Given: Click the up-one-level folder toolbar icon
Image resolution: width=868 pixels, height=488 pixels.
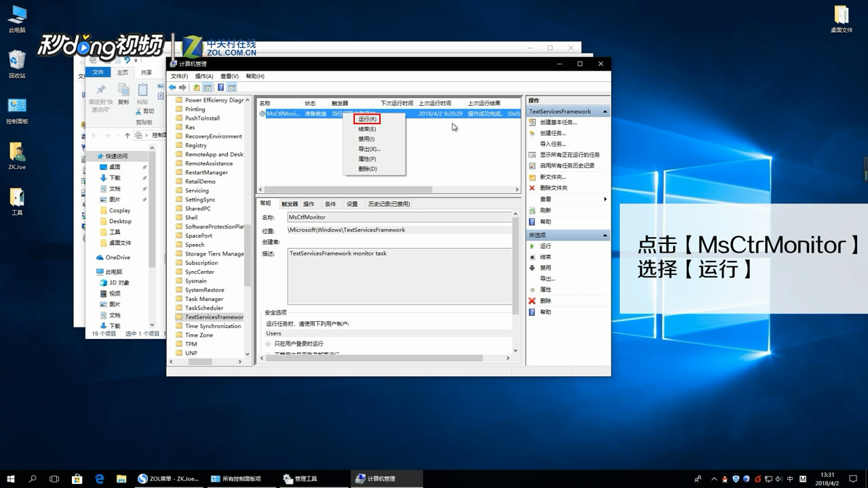Looking at the screenshot, I should click(x=197, y=87).
